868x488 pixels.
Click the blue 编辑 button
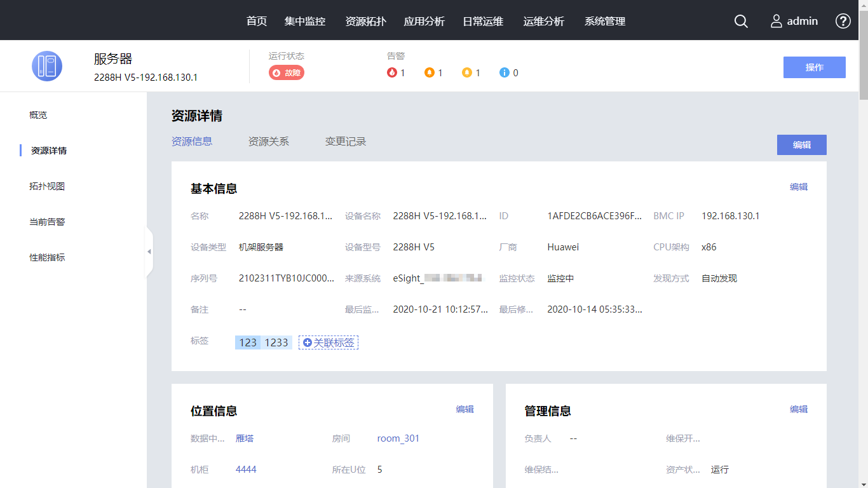coord(801,145)
